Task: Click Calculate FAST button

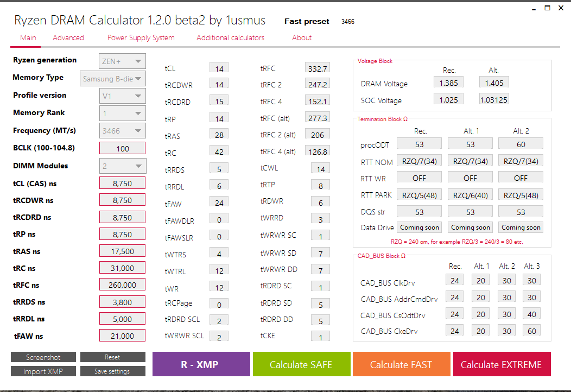Action: pos(401,364)
